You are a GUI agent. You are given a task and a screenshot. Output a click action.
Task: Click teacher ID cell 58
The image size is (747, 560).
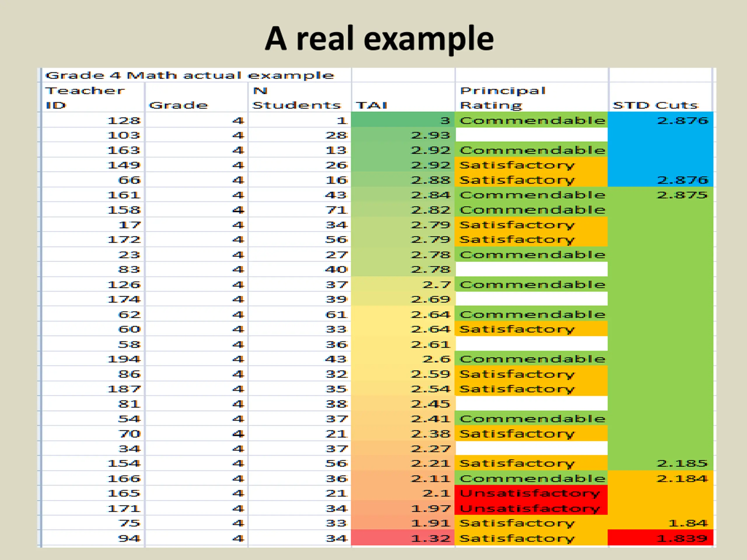(x=93, y=344)
